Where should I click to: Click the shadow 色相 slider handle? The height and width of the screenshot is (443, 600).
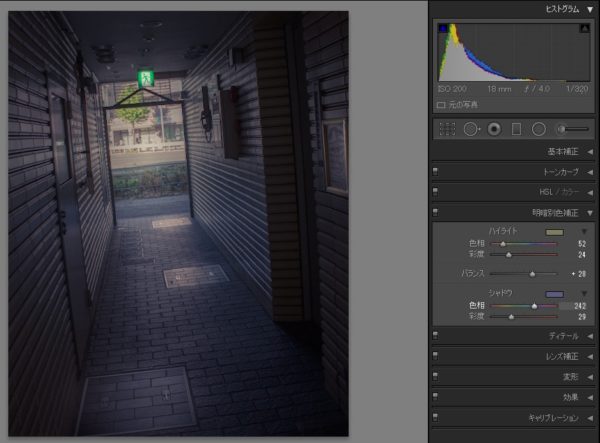[x=534, y=306]
